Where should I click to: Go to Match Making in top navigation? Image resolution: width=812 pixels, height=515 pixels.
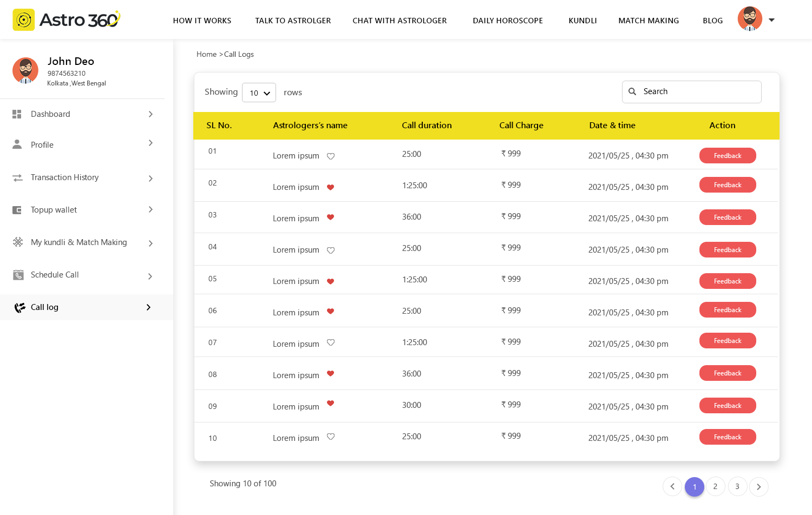click(x=648, y=21)
